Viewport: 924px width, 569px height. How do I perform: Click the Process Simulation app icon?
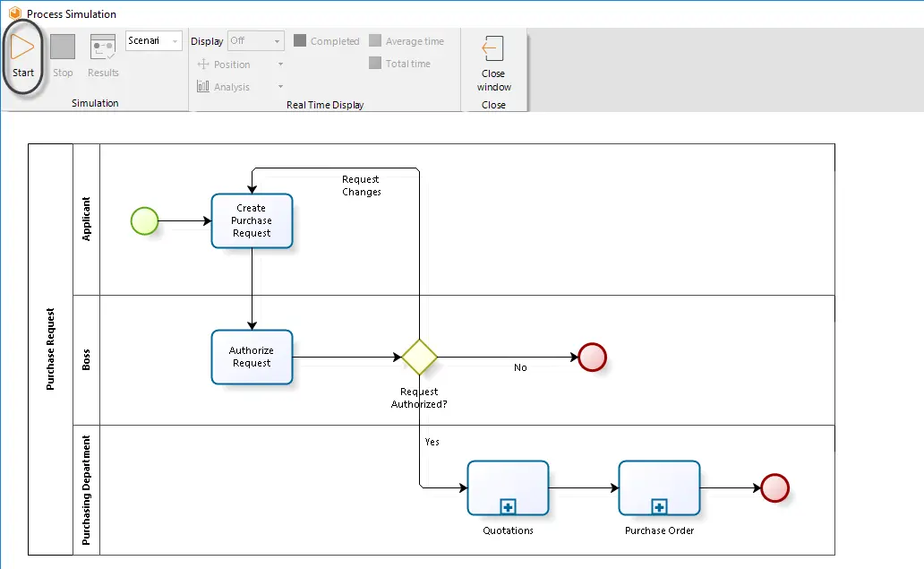(x=14, y=13)
